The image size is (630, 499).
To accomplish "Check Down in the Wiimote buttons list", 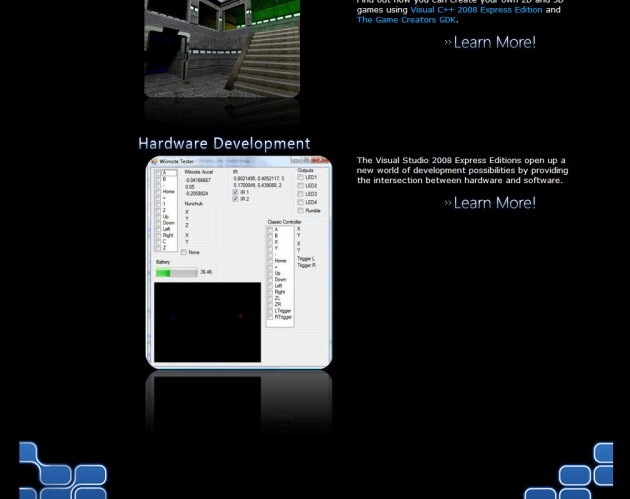I will [158, 223].
